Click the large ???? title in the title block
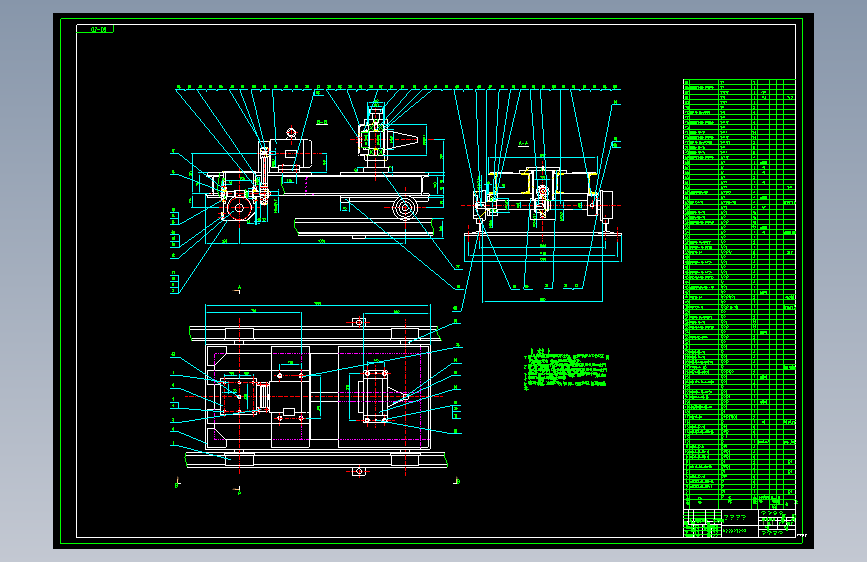Viewport: 867px width, 562px height. click(x=736, y=517)
